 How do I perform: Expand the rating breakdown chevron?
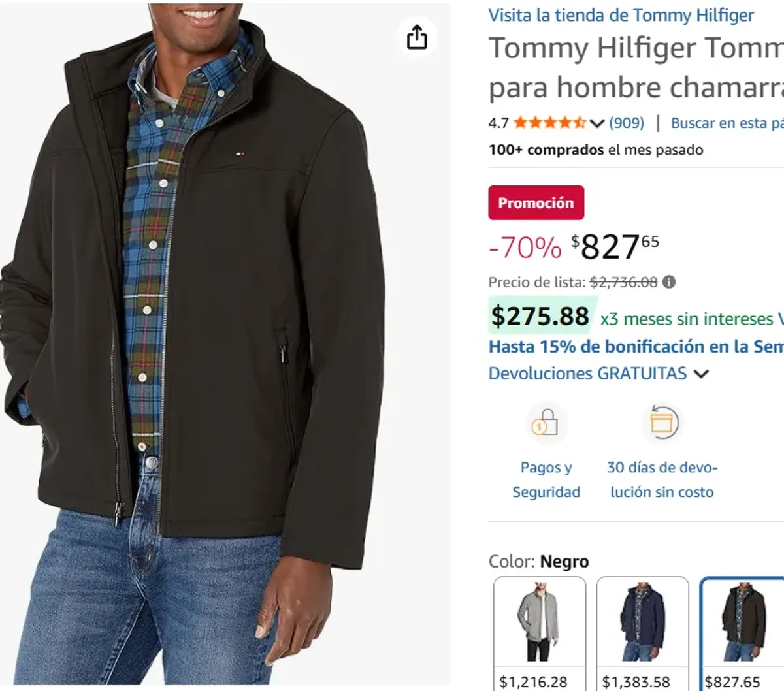point(596,123)
